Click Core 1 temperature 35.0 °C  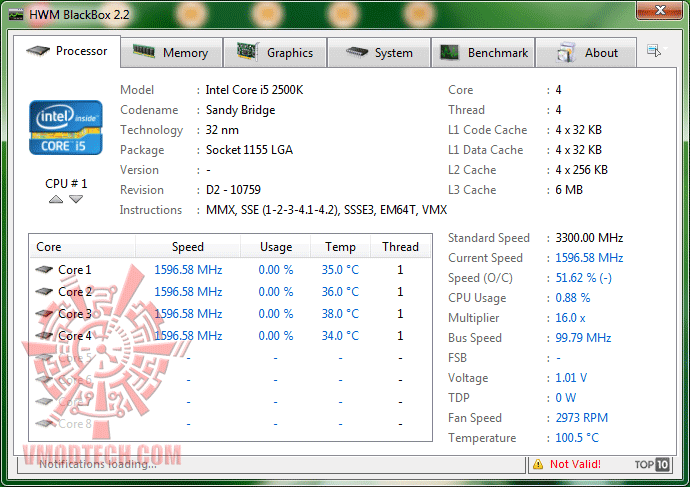click(340, 270)
